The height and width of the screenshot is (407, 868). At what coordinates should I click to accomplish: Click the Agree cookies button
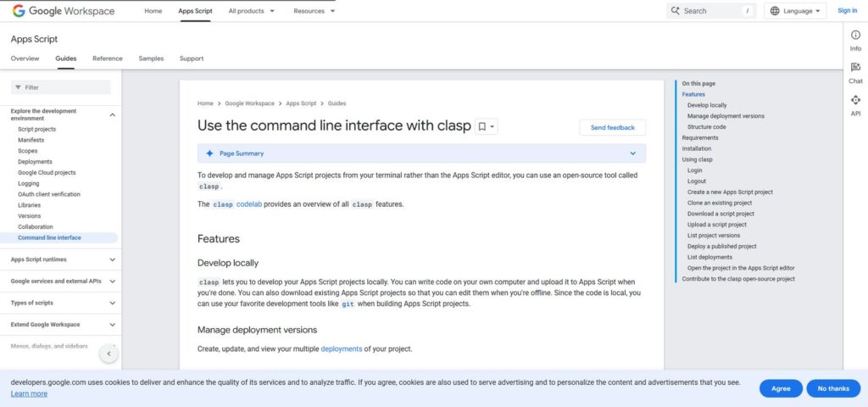781,388
